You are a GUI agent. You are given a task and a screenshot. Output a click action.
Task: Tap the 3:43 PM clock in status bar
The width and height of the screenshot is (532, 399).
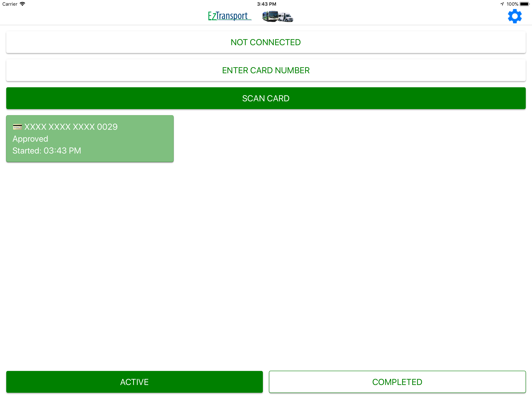pos(266,4)
